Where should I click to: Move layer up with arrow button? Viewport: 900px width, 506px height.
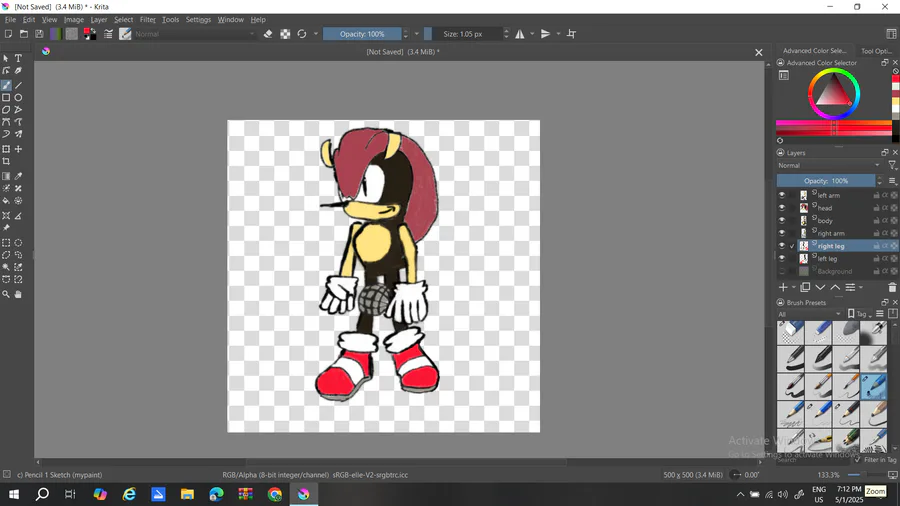tap(835, 287)
